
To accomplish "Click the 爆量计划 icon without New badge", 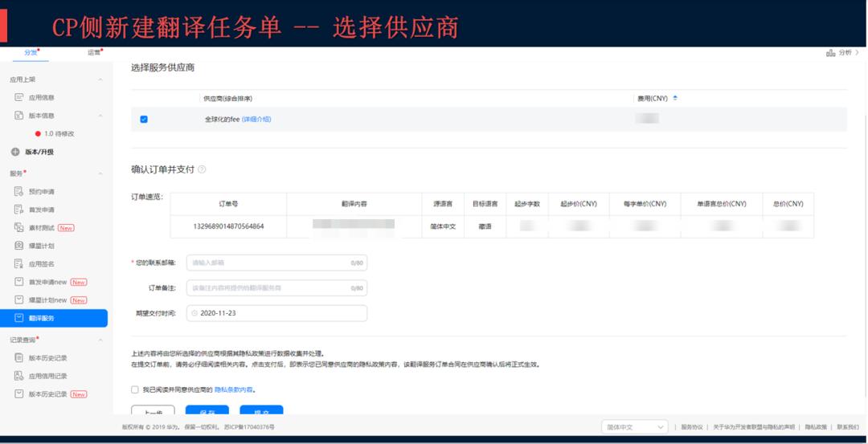I will coord(18,246).
